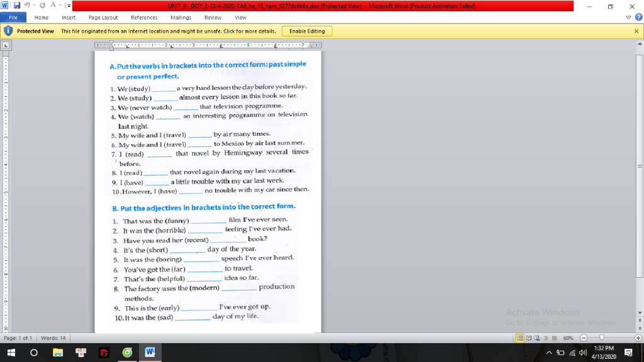Click the font 'A' icon in title bar
The height and width of the screenshot is (362, 644).
pos(53,5)
